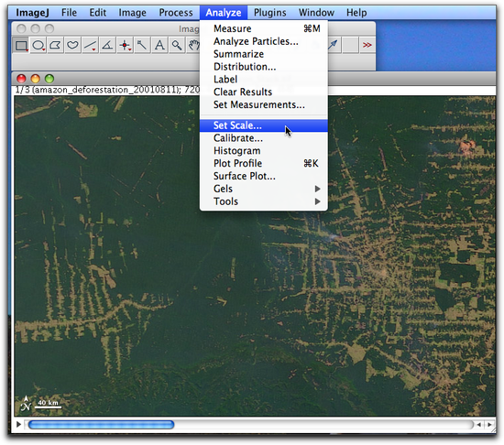Open the Image menu
Screen dimensions: 504x445
click(x=133, y=13)
